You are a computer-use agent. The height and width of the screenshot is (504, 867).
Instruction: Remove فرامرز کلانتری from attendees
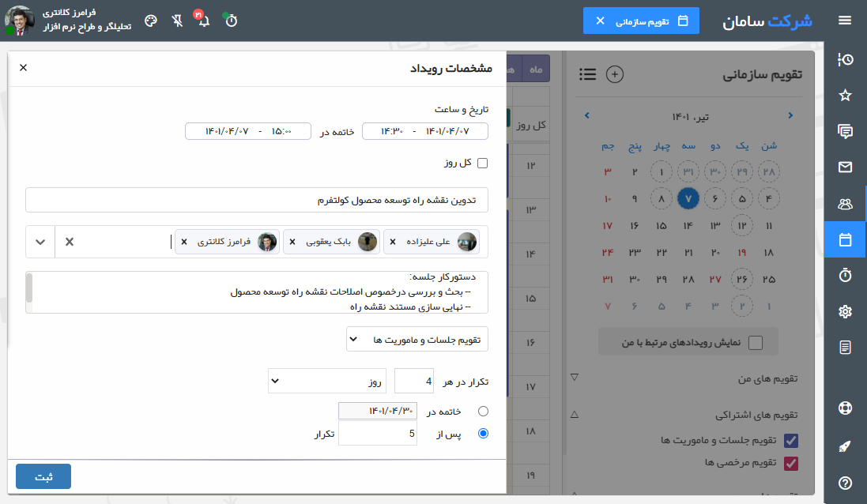click(184, 242)
